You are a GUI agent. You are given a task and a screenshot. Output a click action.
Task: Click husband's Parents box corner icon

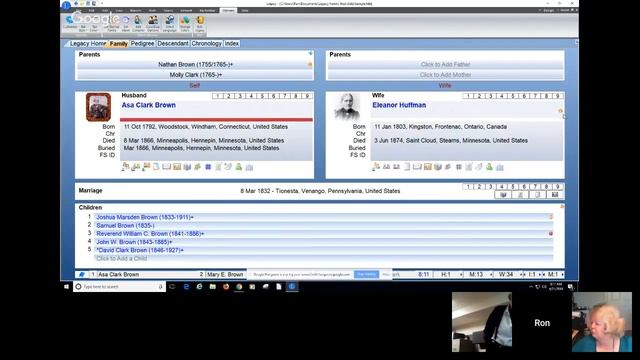pyautogui.click(x=310, y=53)
